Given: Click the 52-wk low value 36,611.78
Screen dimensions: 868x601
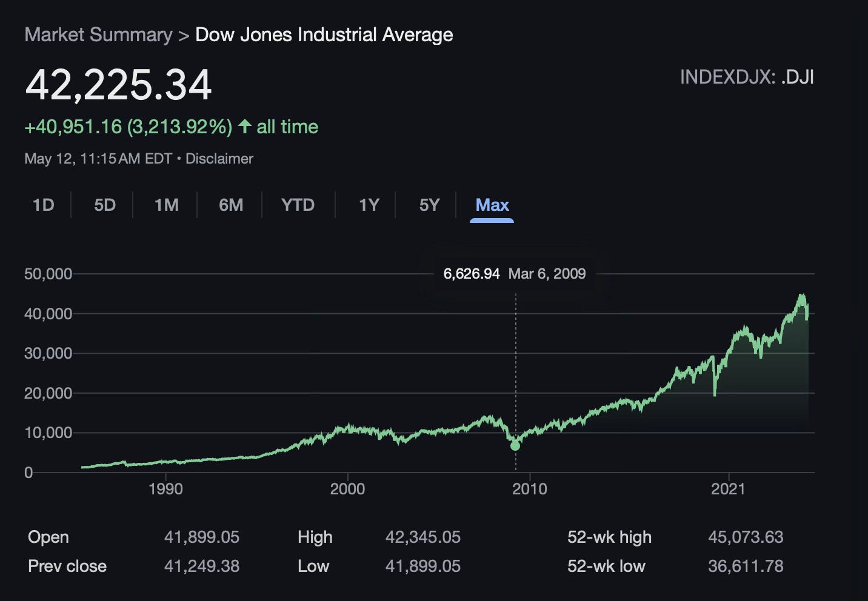Looking at the screenshot, I should 746,566.
